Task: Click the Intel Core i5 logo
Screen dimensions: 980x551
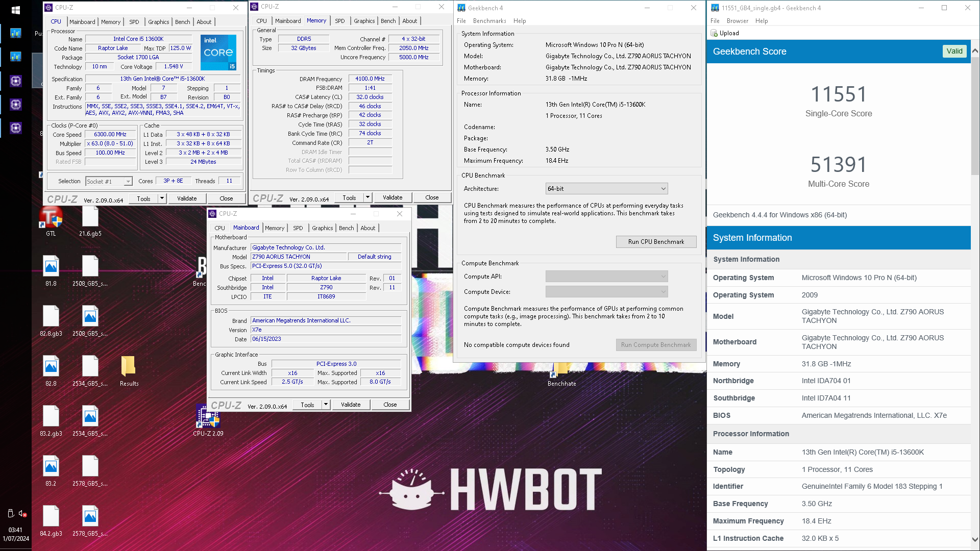Action: pyautogui.click(x=218, y=53)
